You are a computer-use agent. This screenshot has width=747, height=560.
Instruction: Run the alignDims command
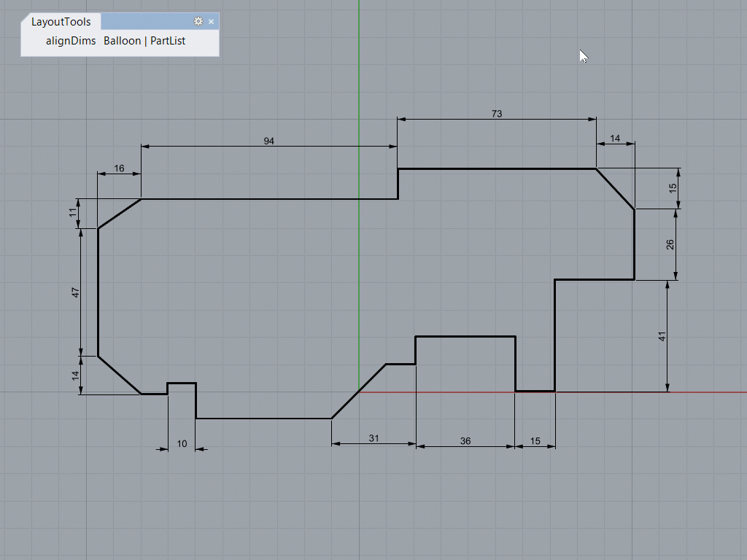pyautogui.click(x=71, y=41)
